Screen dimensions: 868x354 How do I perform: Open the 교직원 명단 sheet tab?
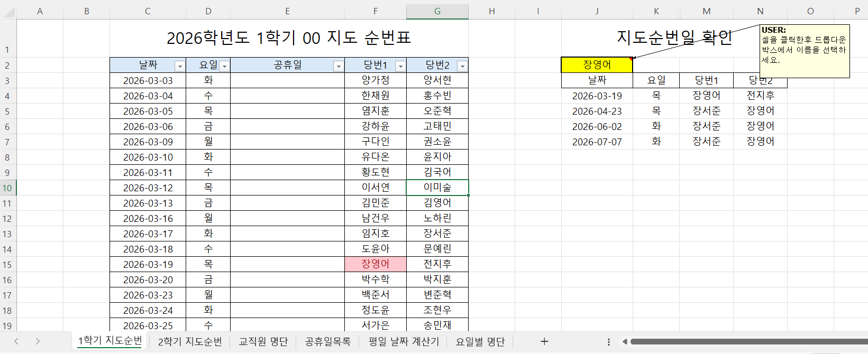tap(263, 342)
